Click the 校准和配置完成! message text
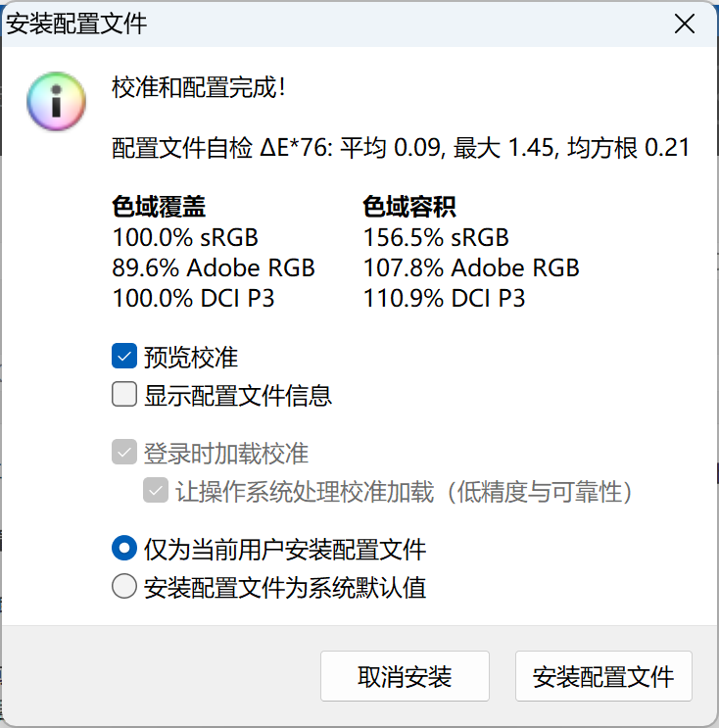Image resolution: width=719 pixels, height=728 pixels. [199, 88]
